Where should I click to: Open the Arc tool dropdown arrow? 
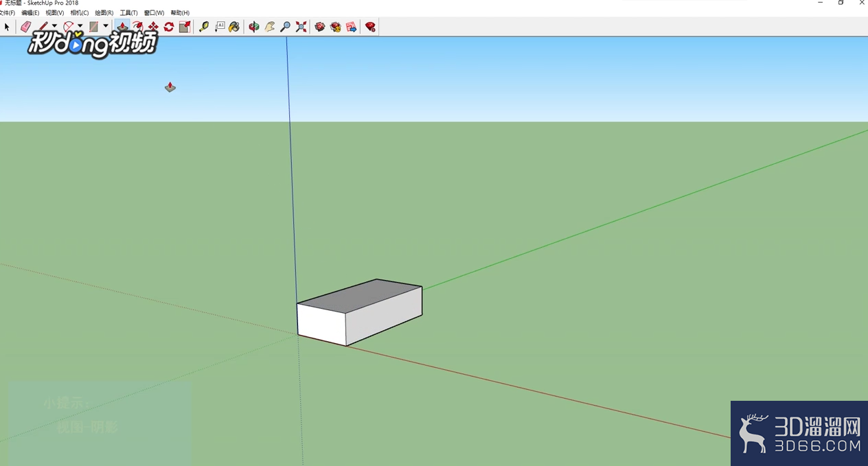[x=80, y=27]
